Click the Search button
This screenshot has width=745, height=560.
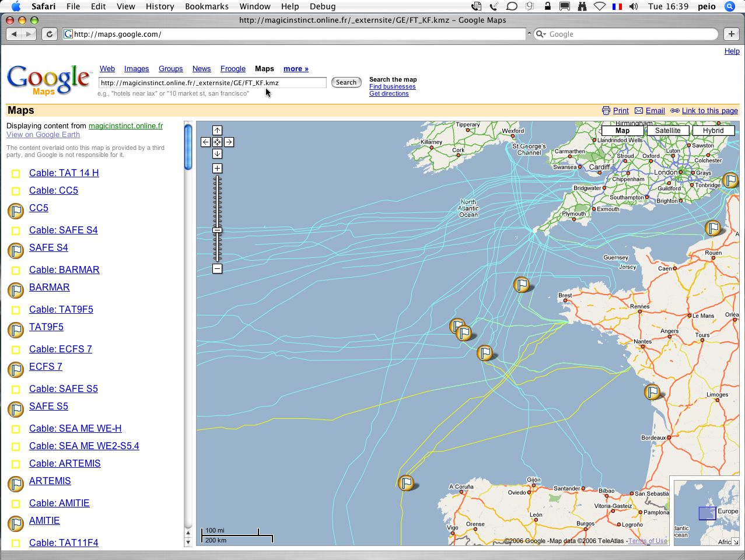click(346, 82)
